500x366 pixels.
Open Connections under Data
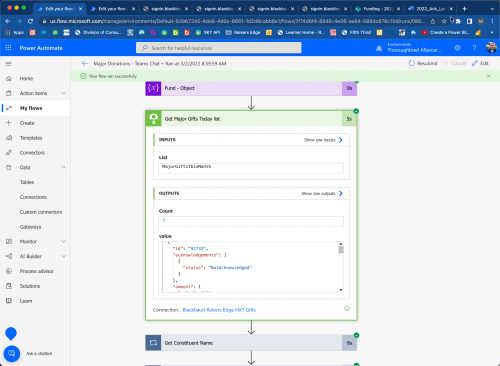(x=33, y=197)
